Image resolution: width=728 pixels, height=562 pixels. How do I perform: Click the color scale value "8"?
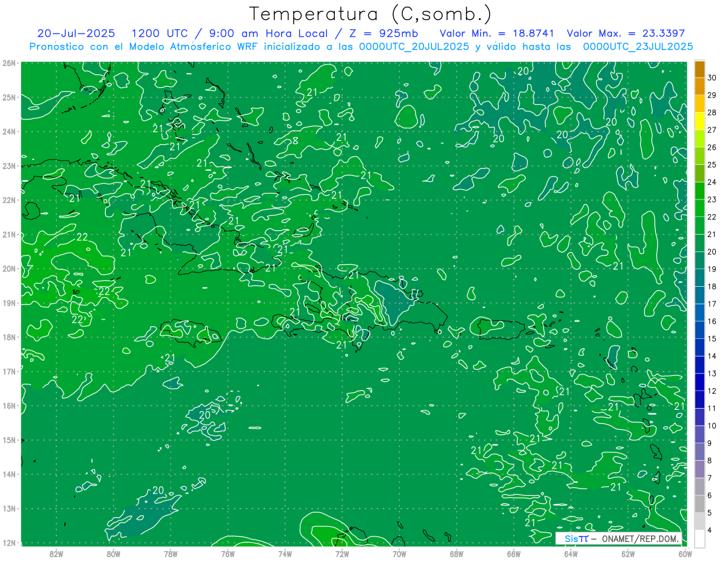tap(710, 461)
